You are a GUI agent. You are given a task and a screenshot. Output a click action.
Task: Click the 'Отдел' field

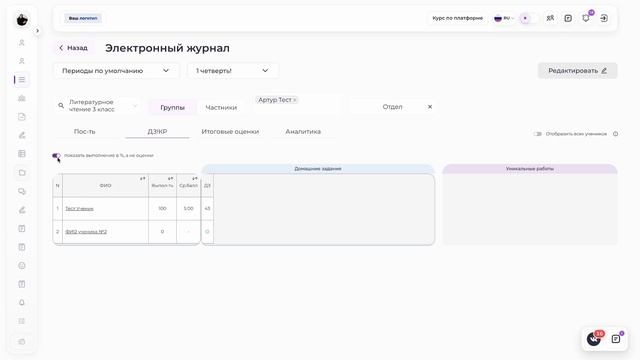(392, 107)
